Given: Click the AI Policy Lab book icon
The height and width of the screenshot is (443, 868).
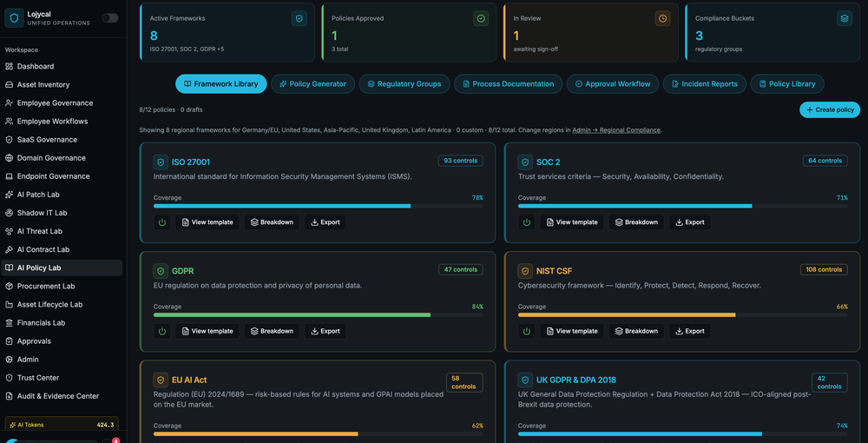Looking at the screenshot, I should click(9, 268).
